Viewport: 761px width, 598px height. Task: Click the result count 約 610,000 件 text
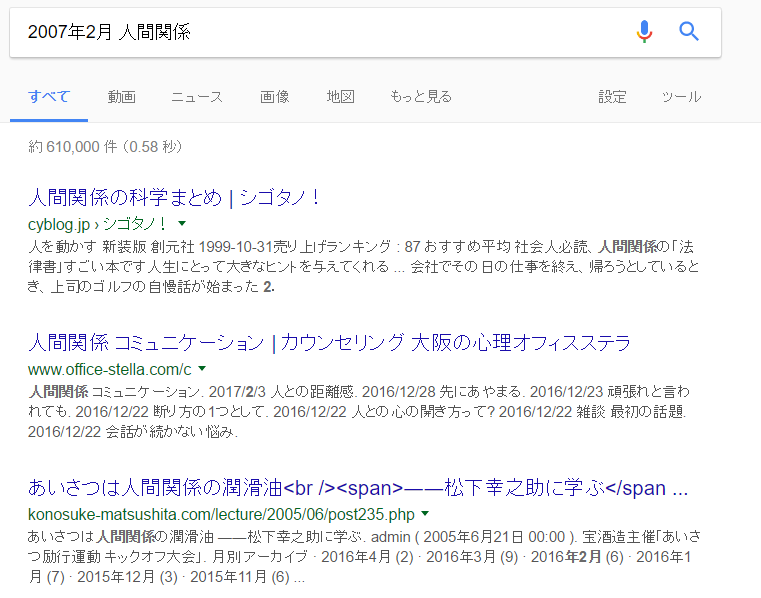click(x=105, y=147)
